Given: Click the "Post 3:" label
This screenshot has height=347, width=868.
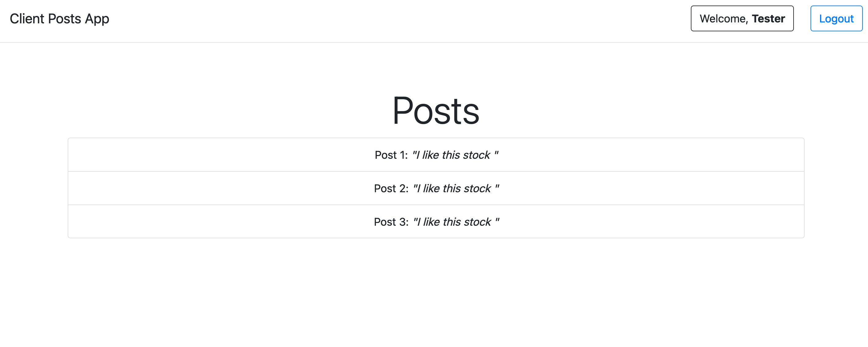Looking at the screenshot, I should pyautogui.click(x=391, y=222).
